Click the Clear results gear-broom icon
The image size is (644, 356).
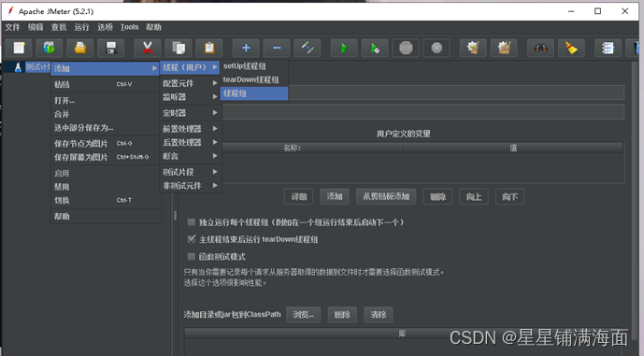(x=473, y=48)
